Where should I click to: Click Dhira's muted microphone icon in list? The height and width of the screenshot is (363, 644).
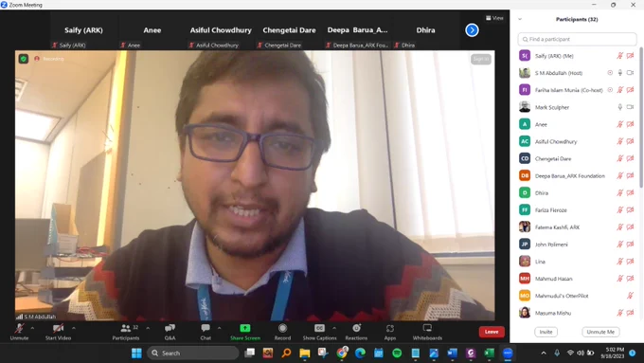coord(619,192)
